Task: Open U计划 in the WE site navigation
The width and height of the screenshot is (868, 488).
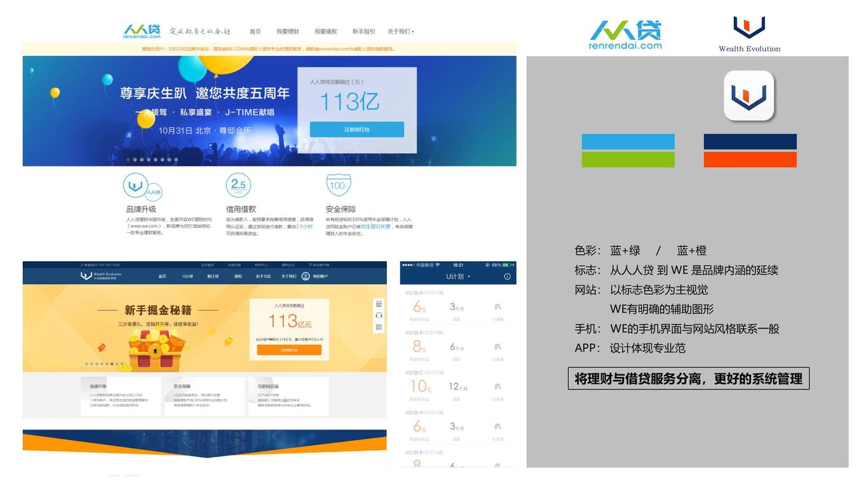Action: (187, 276)
